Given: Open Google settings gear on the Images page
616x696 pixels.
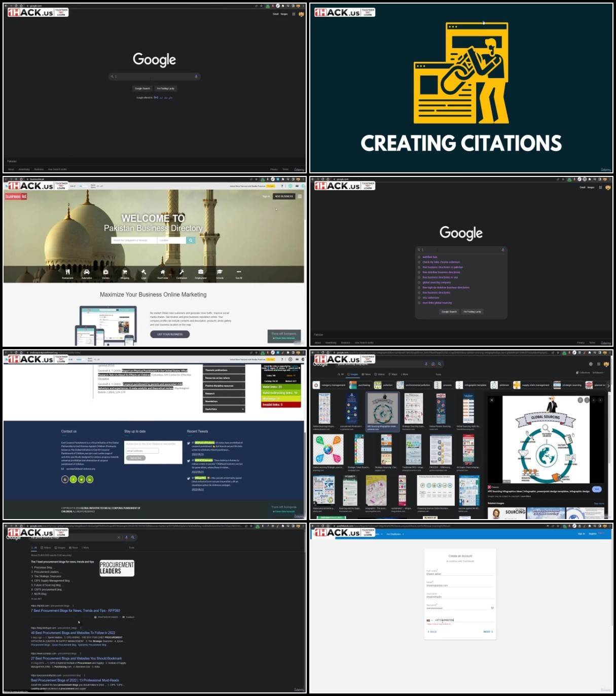Looking at the screenshot, I should click(591, 363).
